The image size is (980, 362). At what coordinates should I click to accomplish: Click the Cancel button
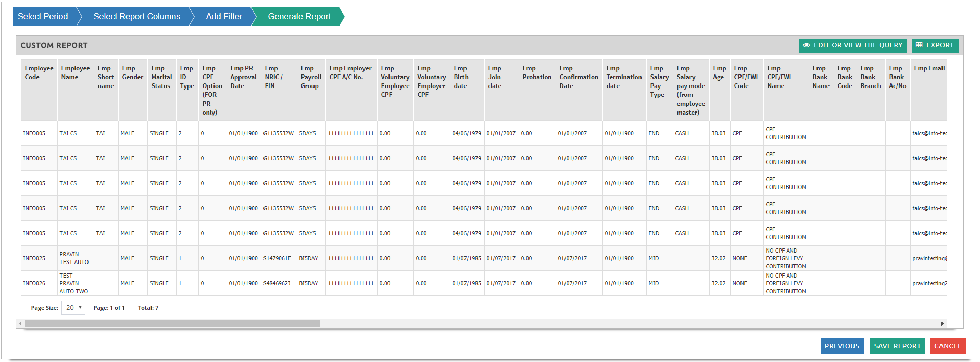(x=947, y=346)
